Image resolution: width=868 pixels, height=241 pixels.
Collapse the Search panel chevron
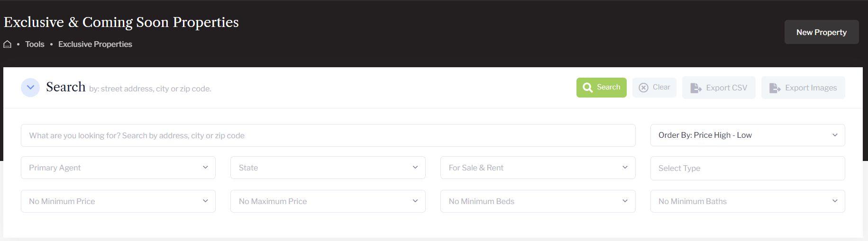click(x=30, y=88)
